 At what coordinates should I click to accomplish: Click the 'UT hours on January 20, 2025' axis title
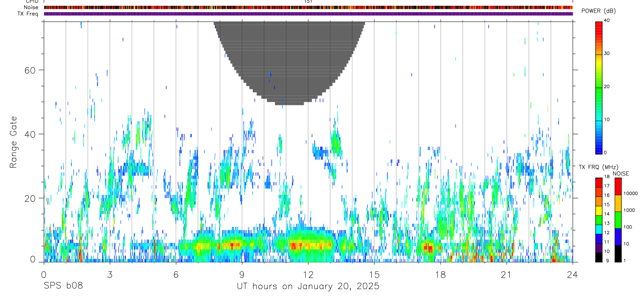(308, 287)
